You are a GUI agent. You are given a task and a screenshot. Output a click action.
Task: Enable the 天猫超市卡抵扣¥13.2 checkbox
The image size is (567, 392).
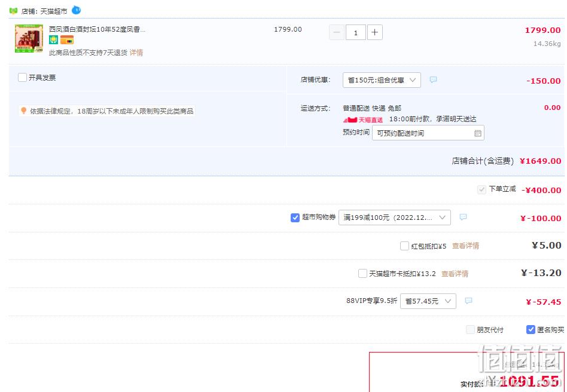pyautogui.click(x=362, y=274)
